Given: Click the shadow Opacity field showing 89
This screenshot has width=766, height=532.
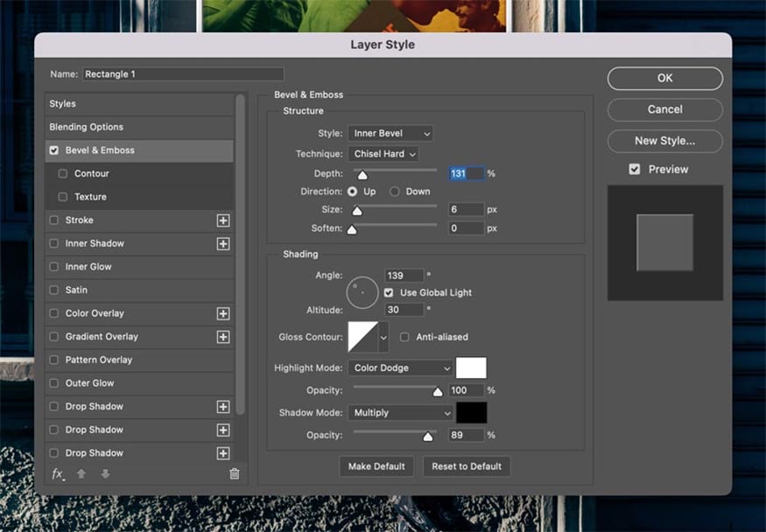Looking at the screenshot, I should (466, 436).
